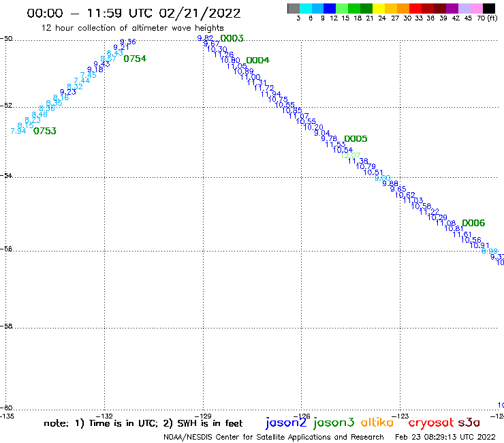
Task: Click the bright red color scale swatch
Action: pos(415,8)
